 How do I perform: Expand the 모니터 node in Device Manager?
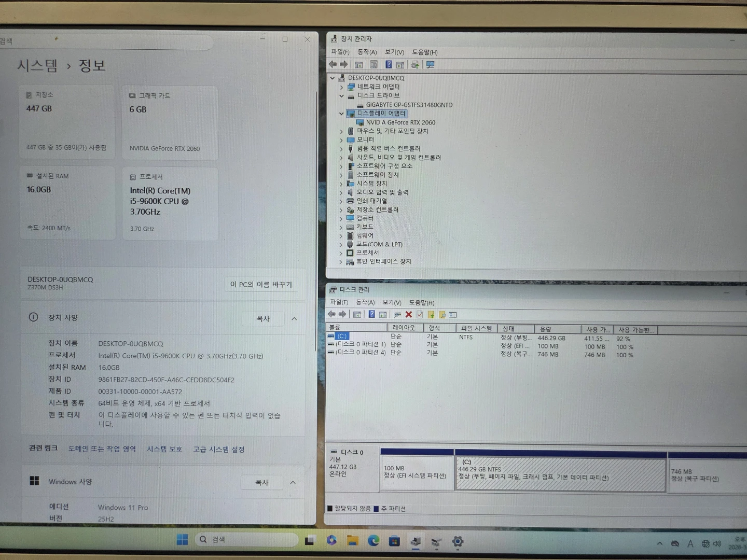click(x=341, y=140)
